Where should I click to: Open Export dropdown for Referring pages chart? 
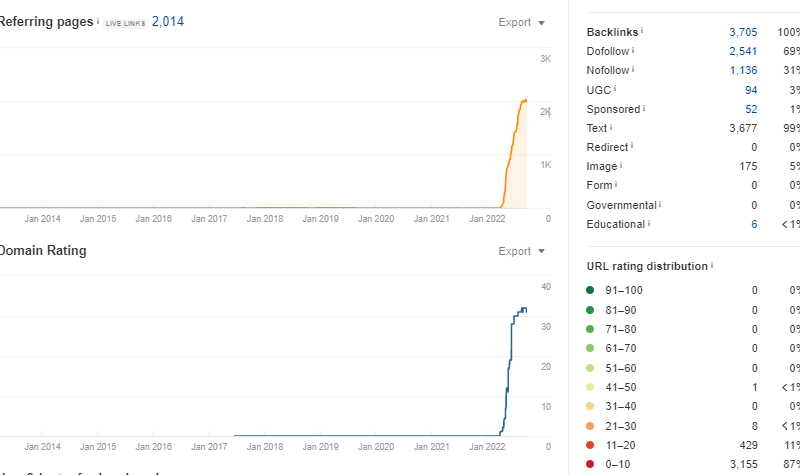coord(522,22)
